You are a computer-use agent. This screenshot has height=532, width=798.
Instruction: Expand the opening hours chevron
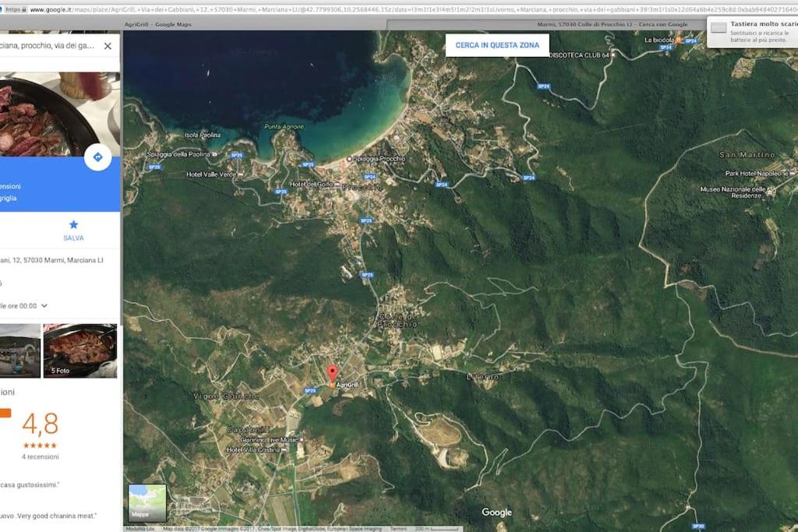[44, 306]
